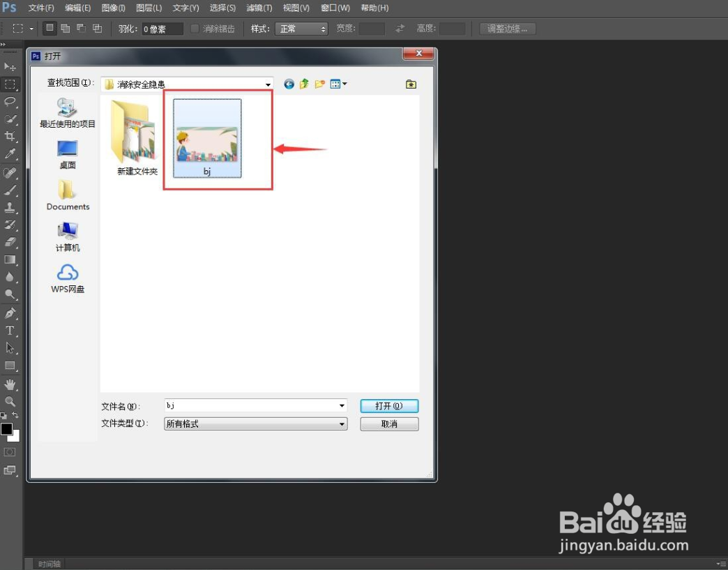Viewport: 728px width, 570px height.
Task: Select the Gradient tool
Action: coord(10,260)
